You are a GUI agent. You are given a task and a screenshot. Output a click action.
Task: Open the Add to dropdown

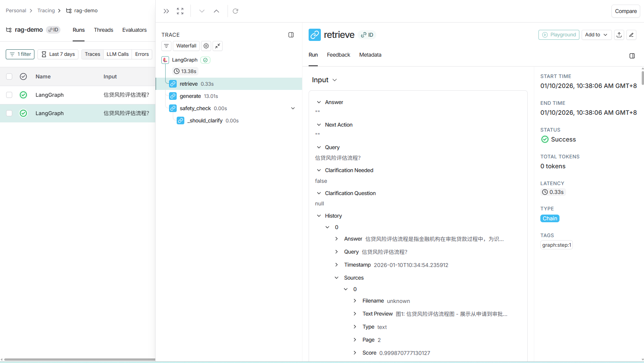[x=597, y=35]
